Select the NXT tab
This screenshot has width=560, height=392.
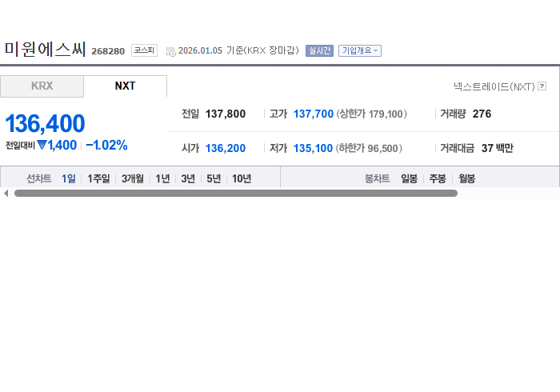(x=126, y=86)
